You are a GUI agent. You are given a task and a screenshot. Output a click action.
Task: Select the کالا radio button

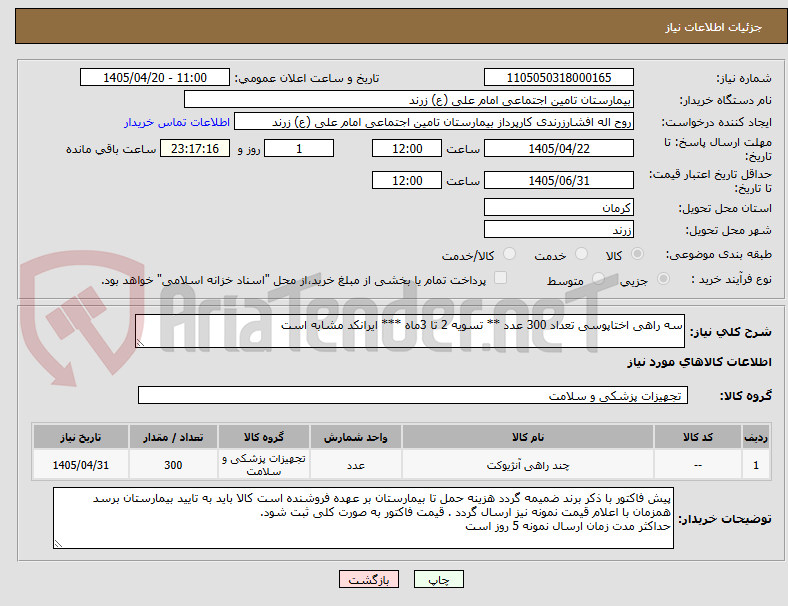(x=637, y=254)
